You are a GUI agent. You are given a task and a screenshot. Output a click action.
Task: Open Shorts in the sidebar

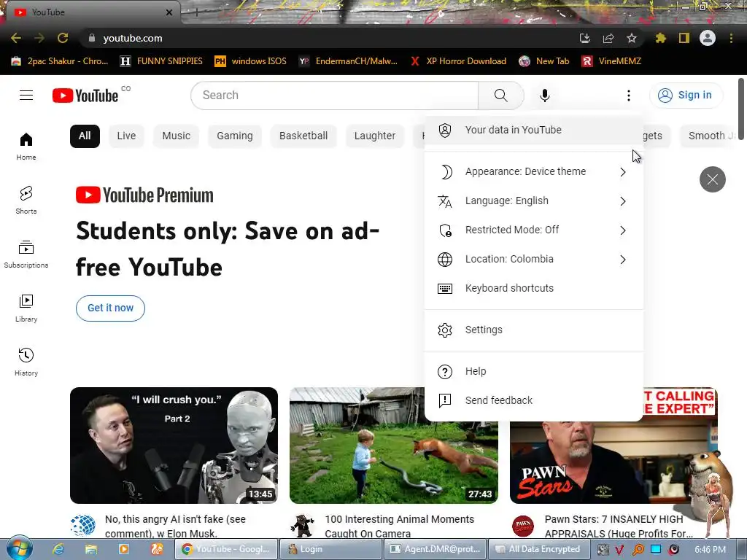(26, 200)
